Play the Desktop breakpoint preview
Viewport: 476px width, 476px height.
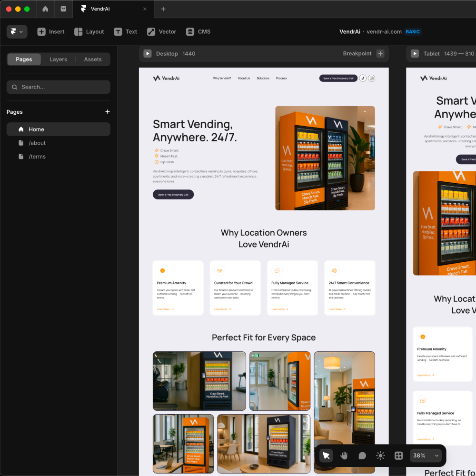tap(148, 54)
